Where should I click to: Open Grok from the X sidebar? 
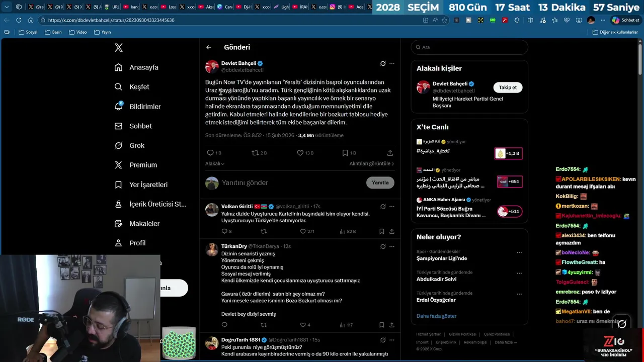coord(129,145)
